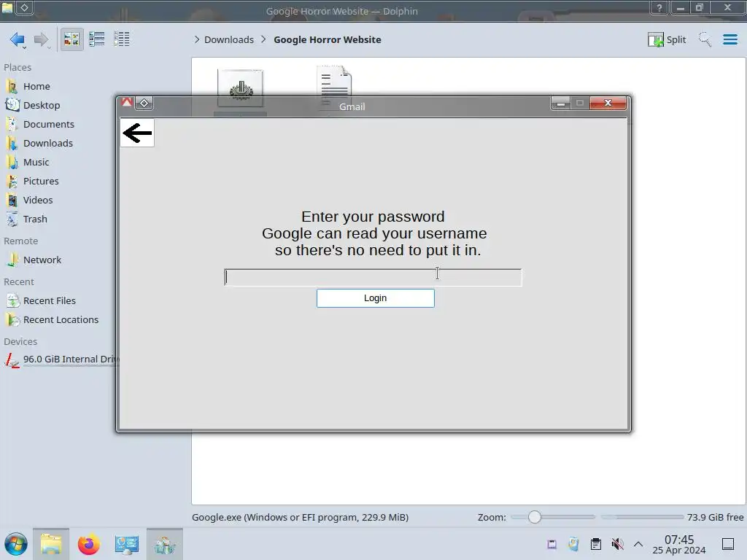Click Dolphin file manager taskbar icon
The width and height of the screenshot is (747, 560).
coord(51,544)
